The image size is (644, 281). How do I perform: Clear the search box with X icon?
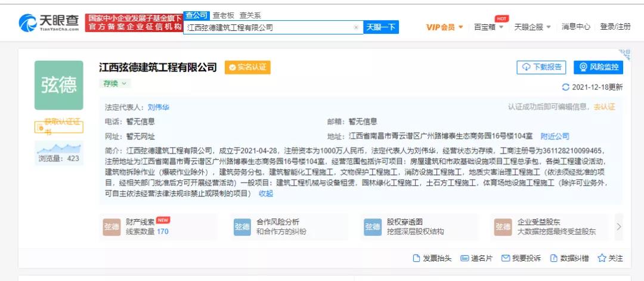(x=356, y=27)
